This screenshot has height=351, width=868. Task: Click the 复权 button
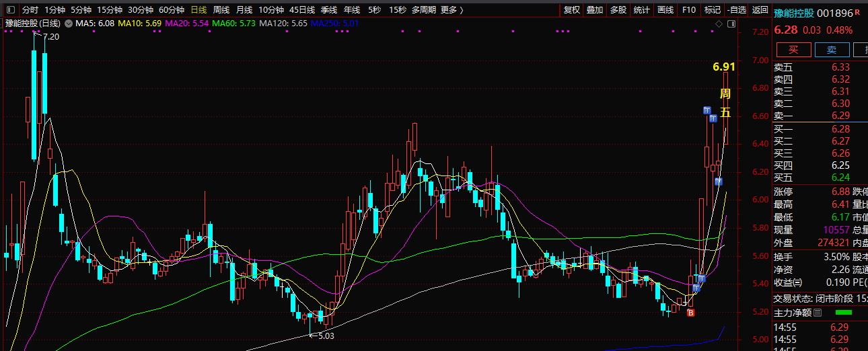[572, 10]
